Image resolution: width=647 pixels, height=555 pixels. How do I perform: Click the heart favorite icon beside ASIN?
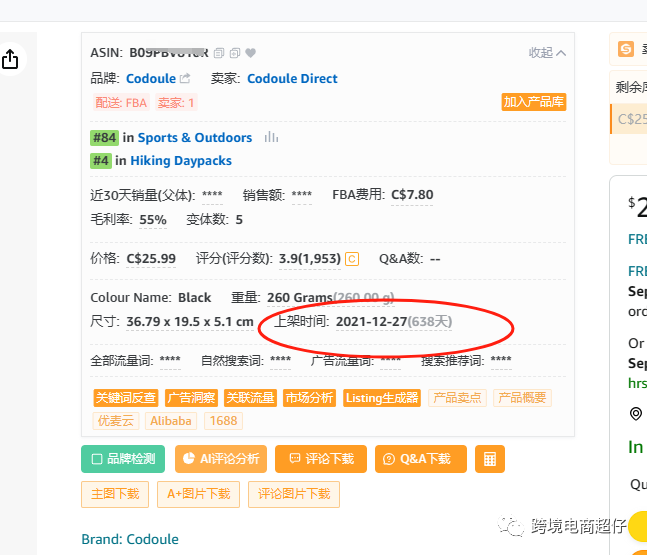[251, 53]
